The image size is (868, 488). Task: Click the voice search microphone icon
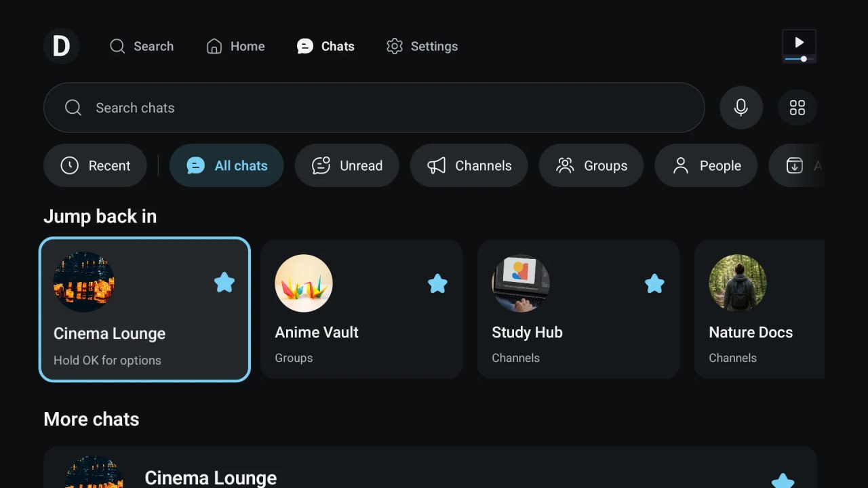741,108
